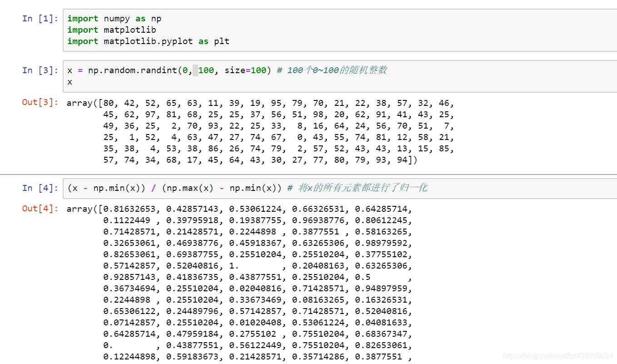The width and height of the screenshot is (617, 364).
Task: Select the In [4]: cell prompt
Action: click(40, 188)
